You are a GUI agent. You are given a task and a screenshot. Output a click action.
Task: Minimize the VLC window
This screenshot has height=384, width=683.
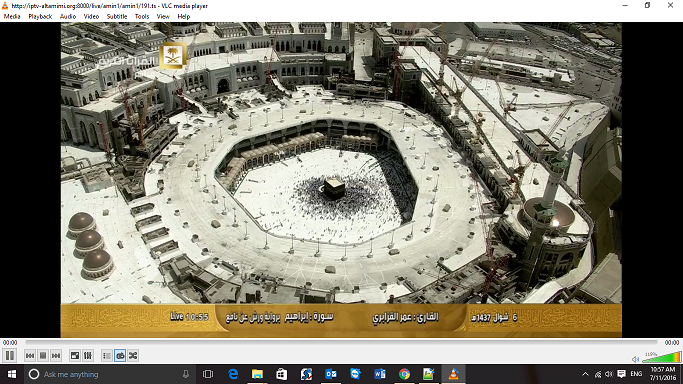point(625,5)
